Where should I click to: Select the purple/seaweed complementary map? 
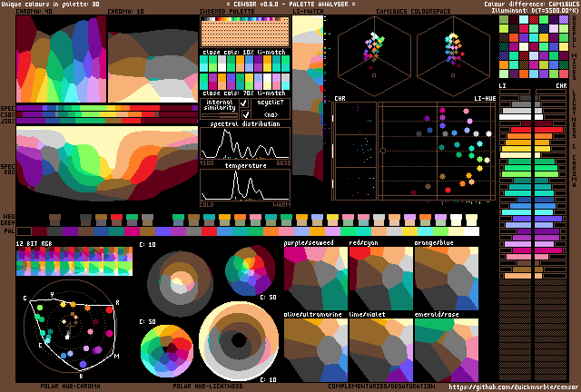click(x=315, y=279)
